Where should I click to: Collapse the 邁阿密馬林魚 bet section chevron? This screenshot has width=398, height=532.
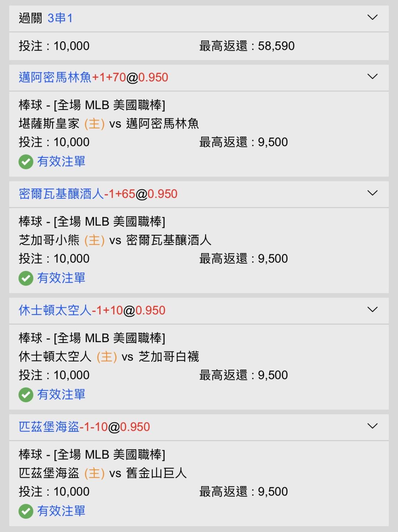coord(373,77)
